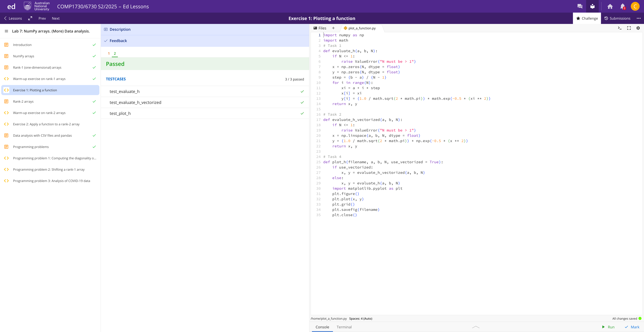Open the Challenge tab
The width and height of the screenshot is (644, 332).
(587, 18)
